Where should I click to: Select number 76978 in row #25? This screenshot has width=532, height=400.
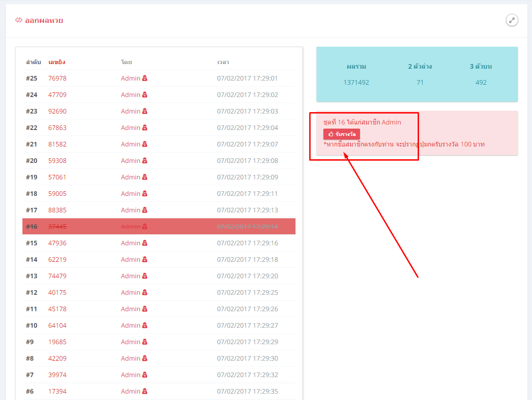(x=57, y=78)
